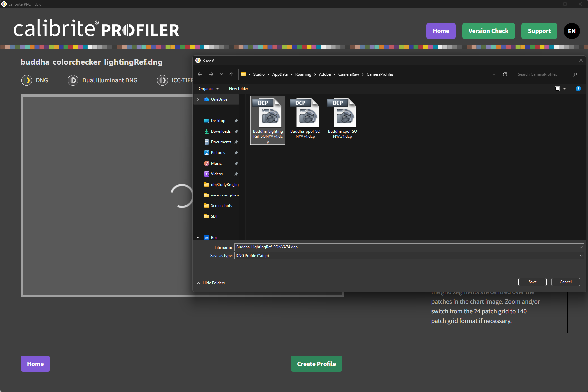Image resolution: width=588 pixels, height=392 pixels.
Task: Open the Downloads quick access folder
Action: 221,131
